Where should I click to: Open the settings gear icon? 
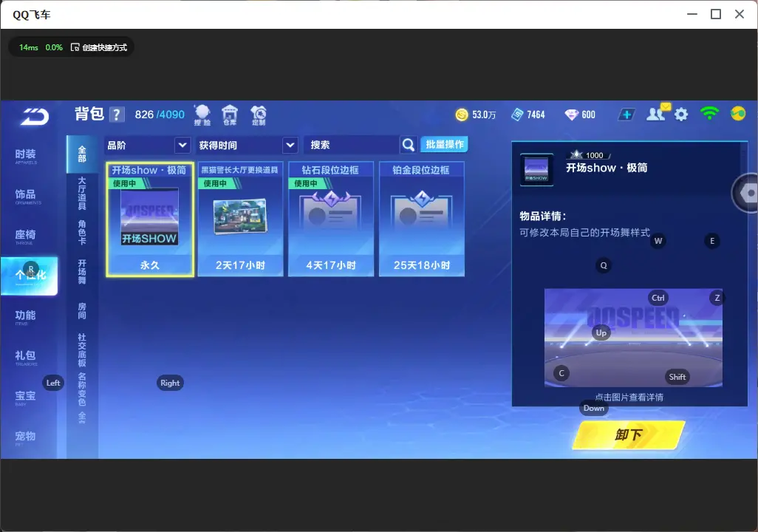(x=681, y=115)
